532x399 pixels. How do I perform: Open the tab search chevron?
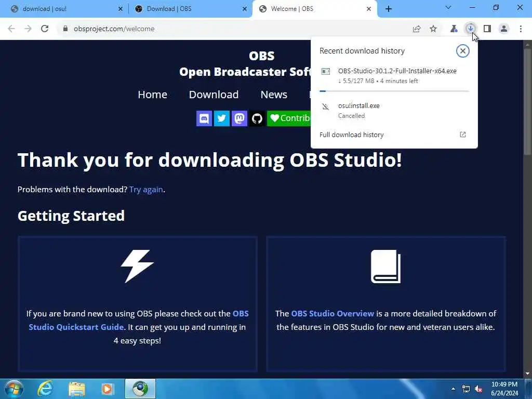click(x=448, y=7)
